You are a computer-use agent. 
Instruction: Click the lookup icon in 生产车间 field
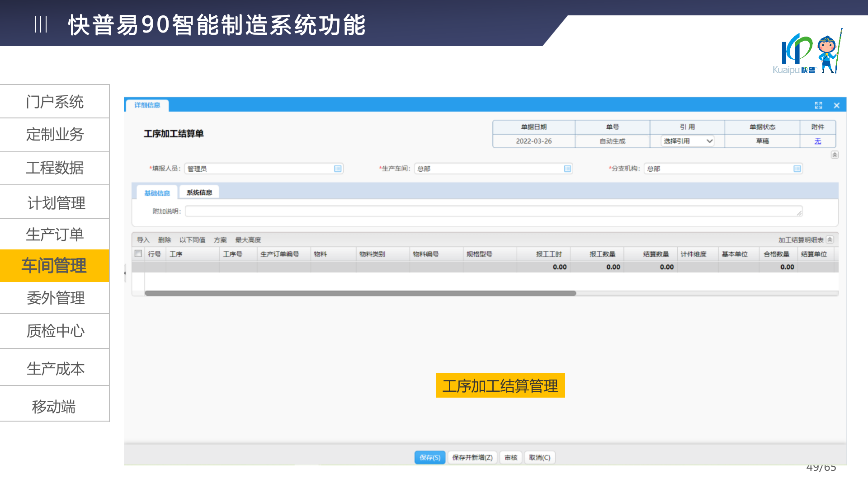point(567,169)
